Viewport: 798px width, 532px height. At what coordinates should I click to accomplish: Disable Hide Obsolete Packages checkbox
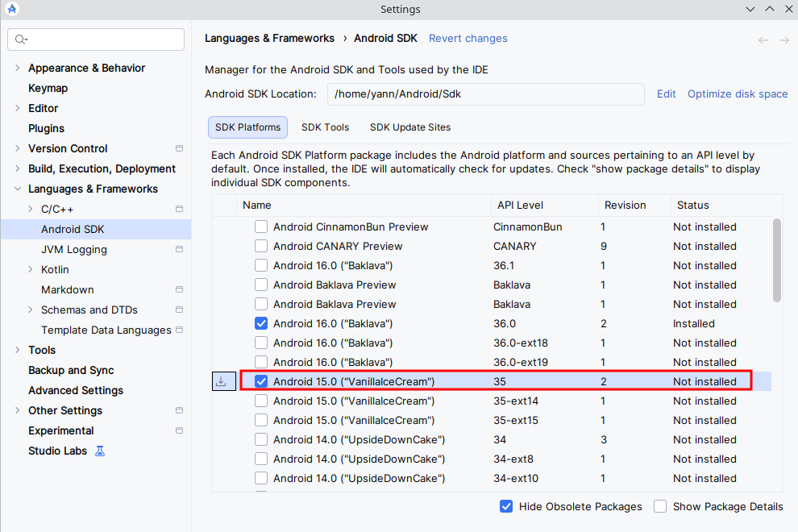pos(506,506)
